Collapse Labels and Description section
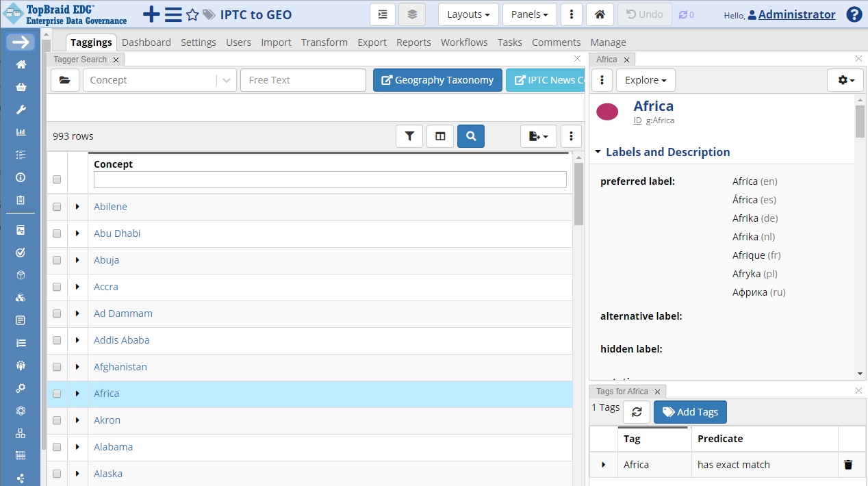 662,152
